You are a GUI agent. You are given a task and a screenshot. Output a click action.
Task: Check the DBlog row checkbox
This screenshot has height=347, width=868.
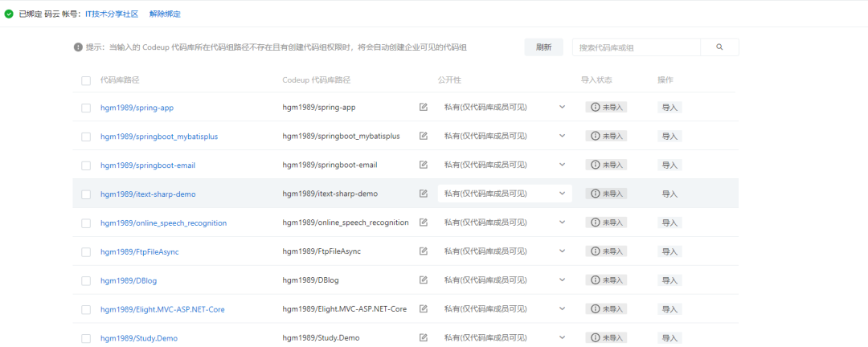86,280
